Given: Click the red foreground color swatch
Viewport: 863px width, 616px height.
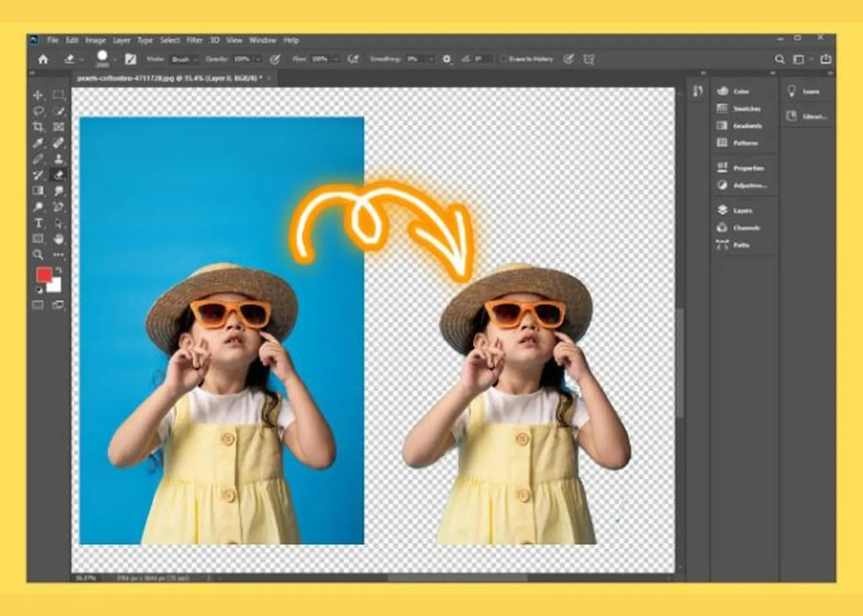Looking at the screenshot, I should tap(44, 275).
